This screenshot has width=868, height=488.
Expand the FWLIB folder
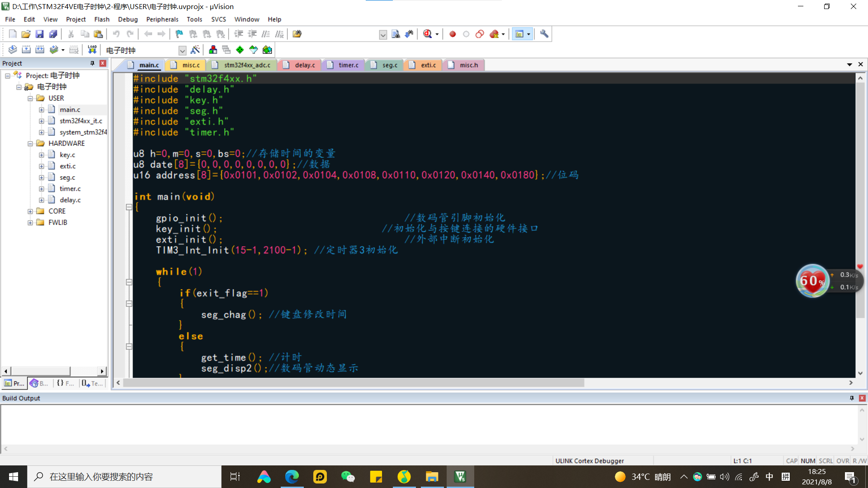tap(30, 223)
